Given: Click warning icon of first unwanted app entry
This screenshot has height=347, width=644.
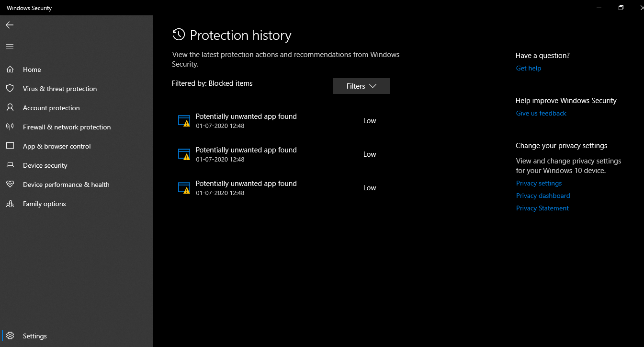Looking at the screenshot, I should click(184, 121).
